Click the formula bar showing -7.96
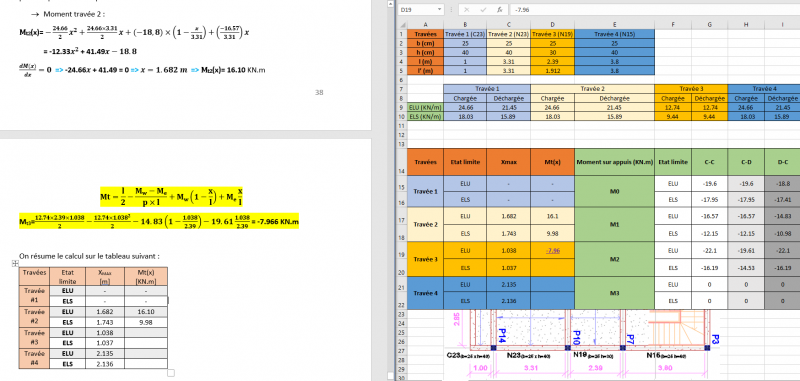 point(655,10)
